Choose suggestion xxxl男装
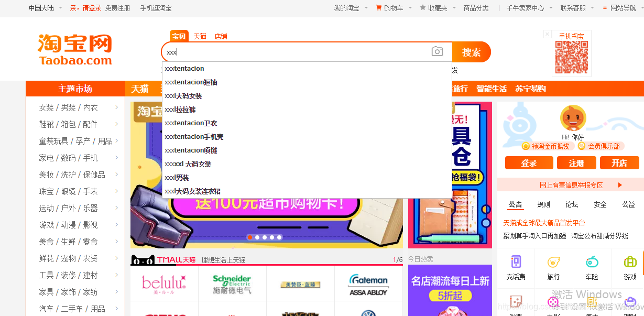Viewport: 644px width, 316px height. tap(307, 178)
